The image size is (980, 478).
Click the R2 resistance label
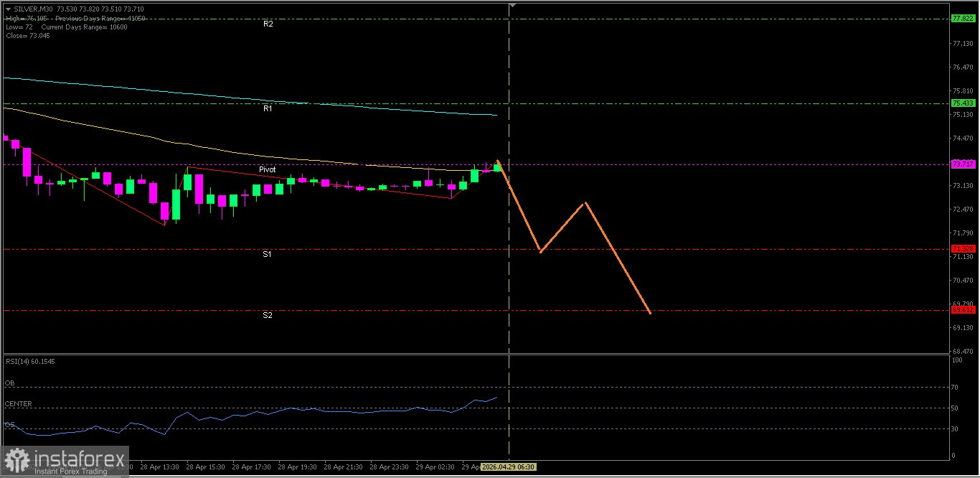click(x=268, y=24)
